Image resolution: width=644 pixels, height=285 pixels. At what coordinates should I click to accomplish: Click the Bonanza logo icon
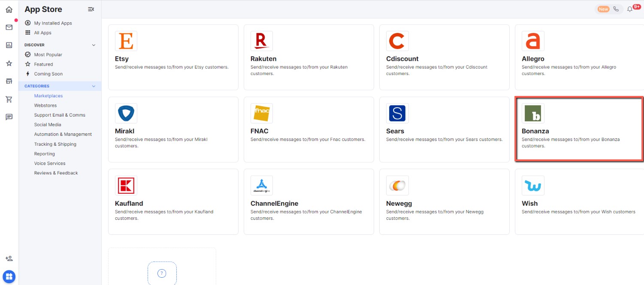point(533,114)
